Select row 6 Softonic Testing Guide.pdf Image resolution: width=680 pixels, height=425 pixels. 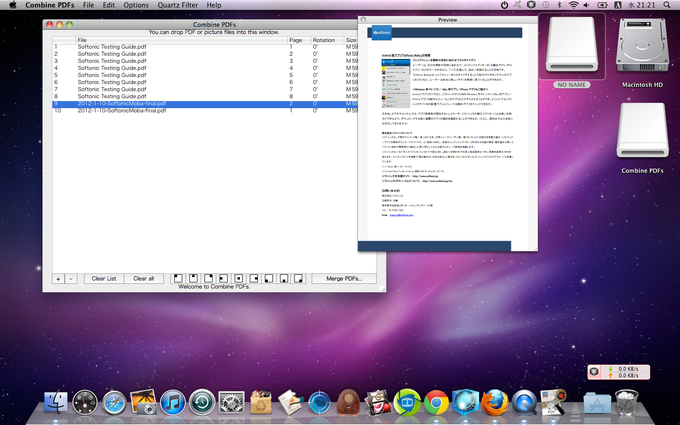point(205,82)
